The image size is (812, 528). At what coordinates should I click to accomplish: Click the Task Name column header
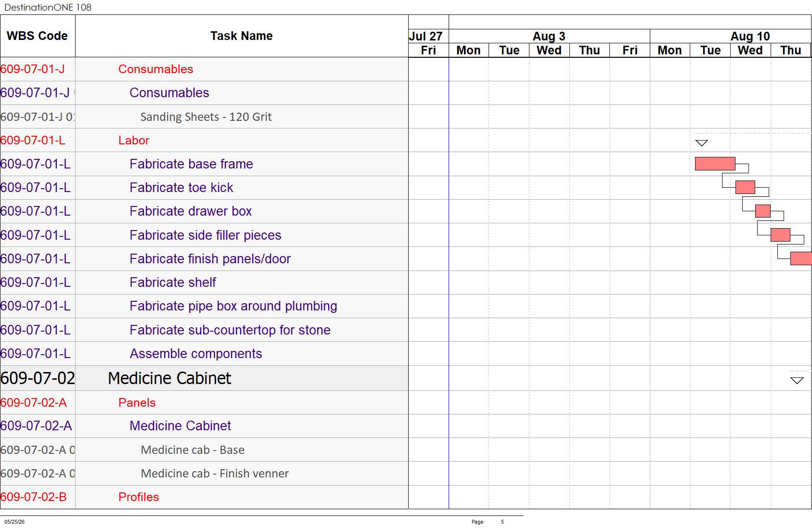tap(242, 36)
